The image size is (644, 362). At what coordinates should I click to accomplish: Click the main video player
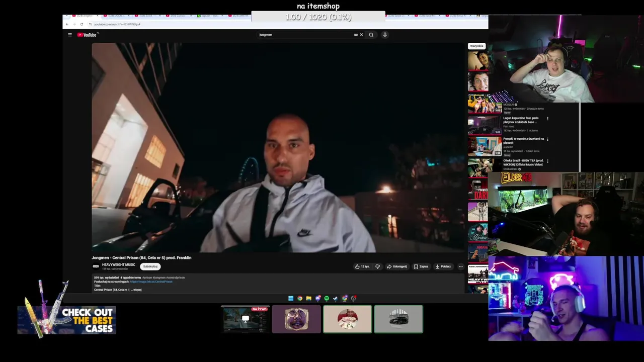(x=278, y=147)
